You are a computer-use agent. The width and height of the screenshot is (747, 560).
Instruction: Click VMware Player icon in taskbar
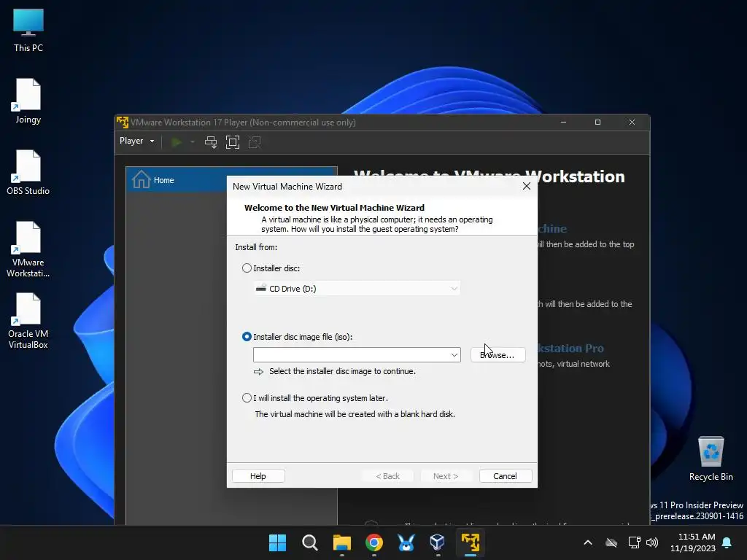[x=471, y=542]
